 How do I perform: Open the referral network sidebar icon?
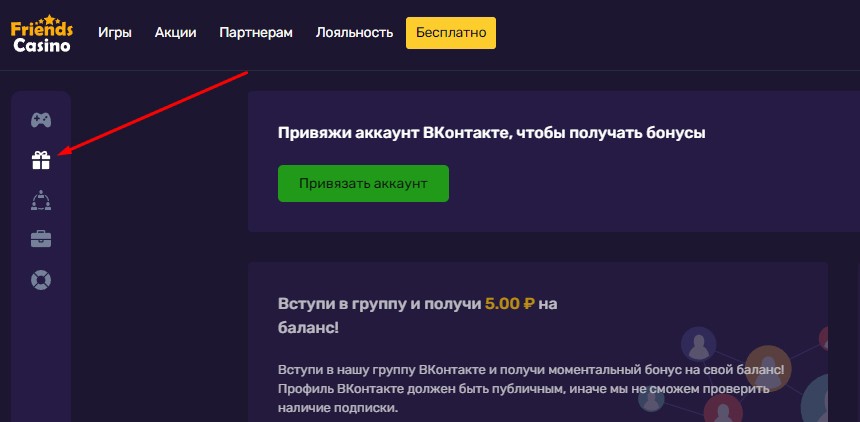(x=41, y=200)
